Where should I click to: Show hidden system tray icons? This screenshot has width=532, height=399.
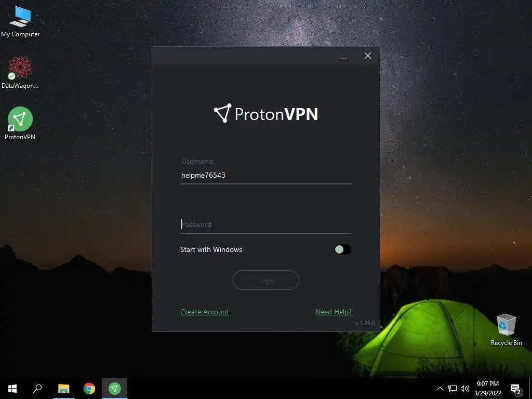pos(440,389)
